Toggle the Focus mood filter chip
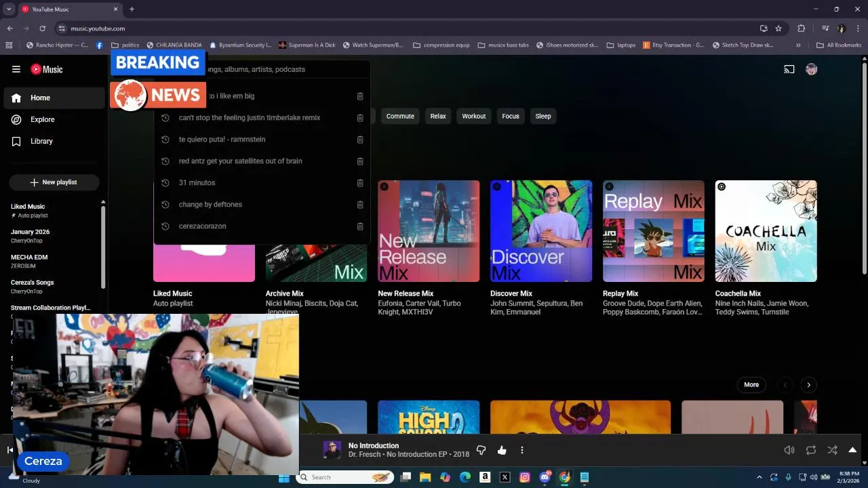 tap(511, 116)
